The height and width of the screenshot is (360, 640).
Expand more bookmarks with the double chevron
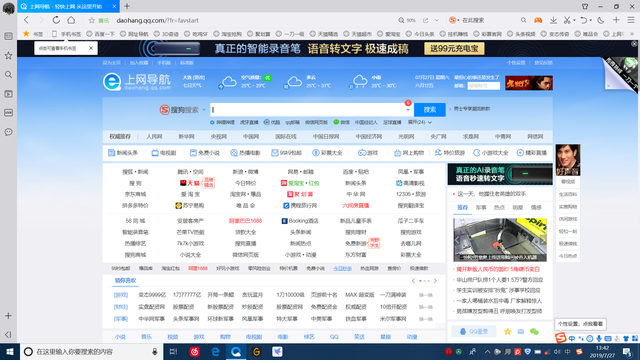(632, 34)
